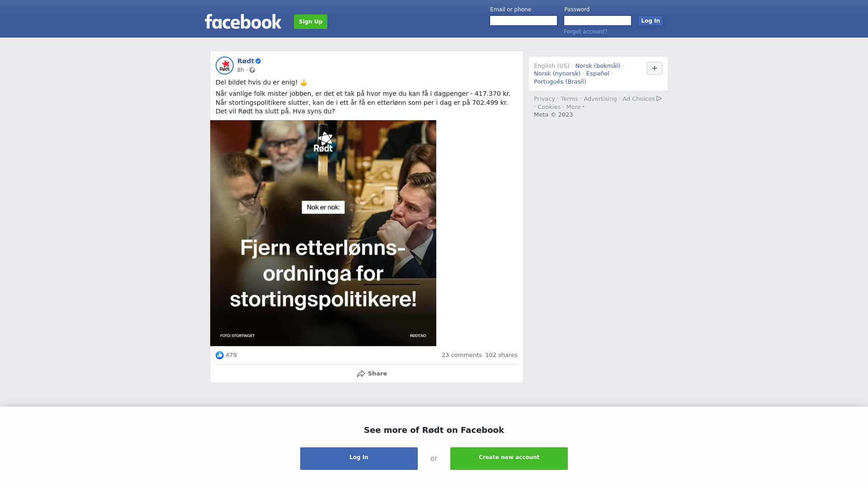The width and height of the screenshot is (868, 488).
Task: Open the Privacy link in the footer
Action: point(544,99)
